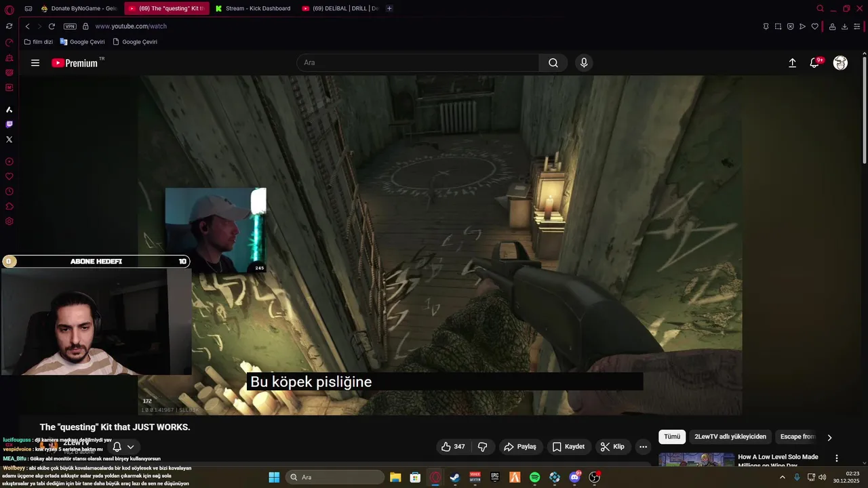Open Spotify from the taskbar

tap(534, 478)
